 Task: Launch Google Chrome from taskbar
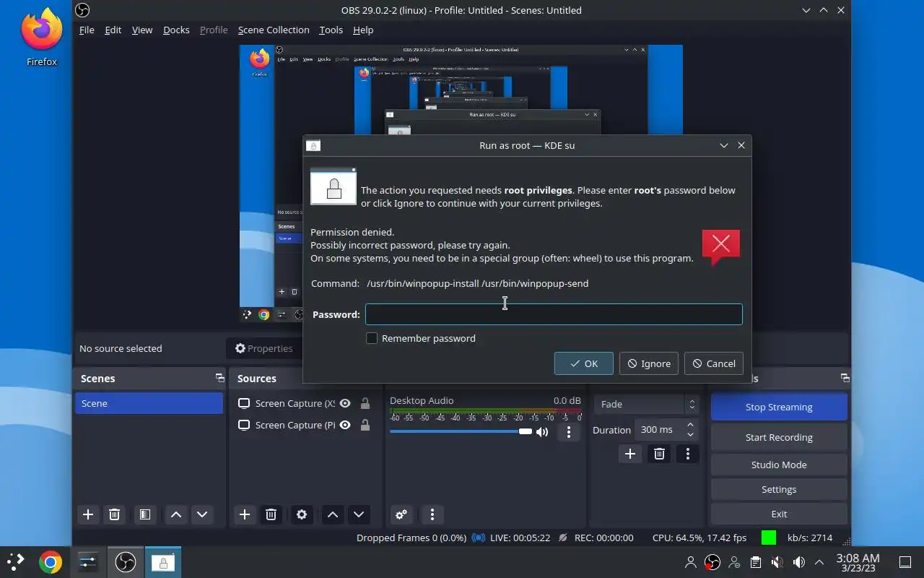pyautogui.click(x=50, y=561)
